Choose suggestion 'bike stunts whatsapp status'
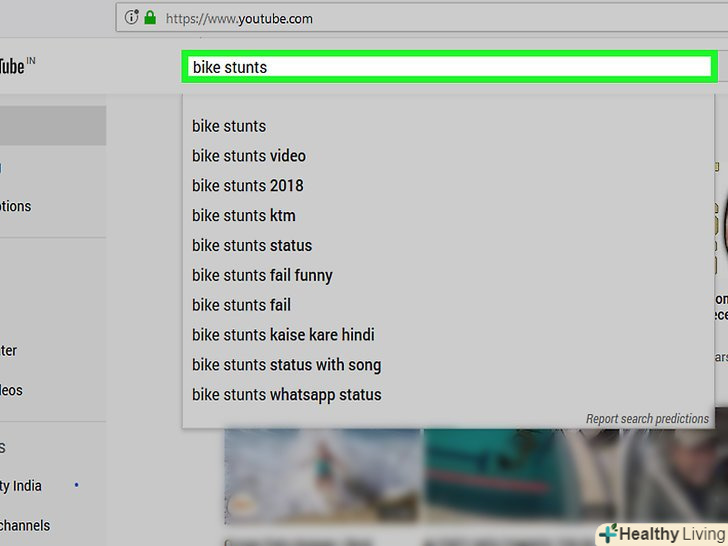The image size is (728, 546). click(448, 395)
